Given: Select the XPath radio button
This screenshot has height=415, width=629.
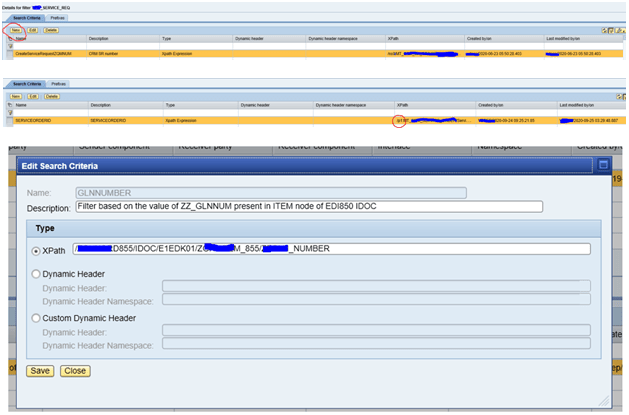Looking at the screenshot, I should point(37,250).
